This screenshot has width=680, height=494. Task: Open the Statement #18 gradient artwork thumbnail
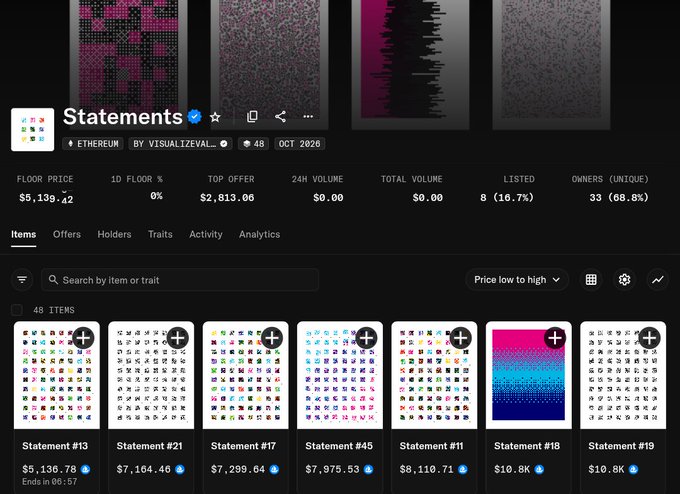coord(529,375)
